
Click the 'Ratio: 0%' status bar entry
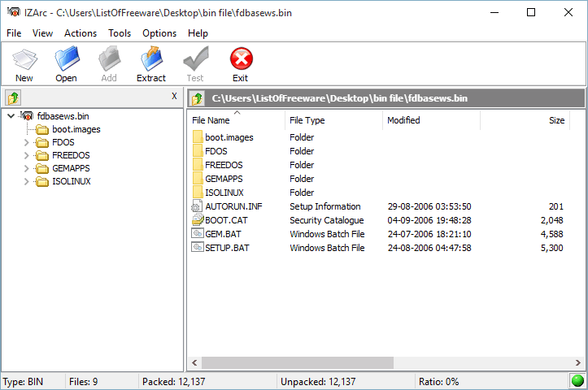coord(438,382)
